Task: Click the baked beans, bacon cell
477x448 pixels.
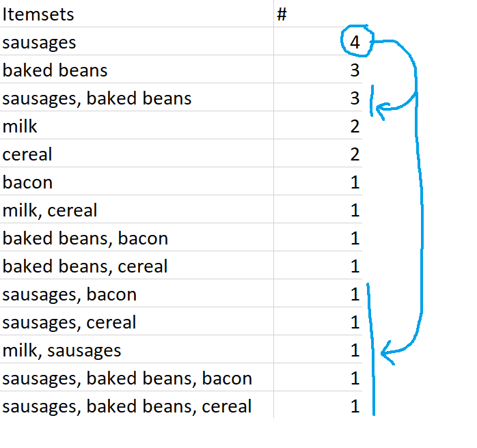Action: point(137,237)
